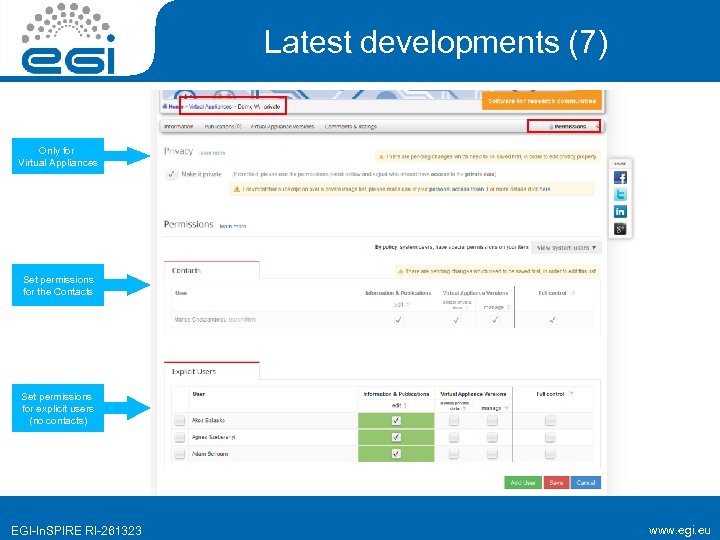
Task: Toggle manage permission for Marios contact
Action: [495, 320]
